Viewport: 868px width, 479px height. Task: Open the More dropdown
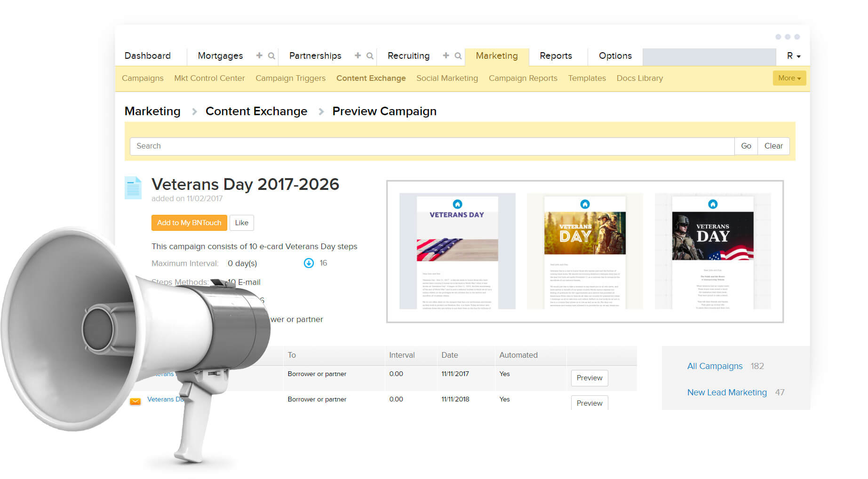click(789, 78)
